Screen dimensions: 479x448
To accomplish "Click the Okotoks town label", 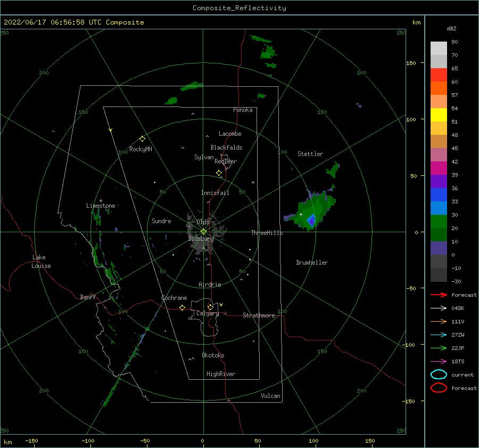I will (213, 355).
